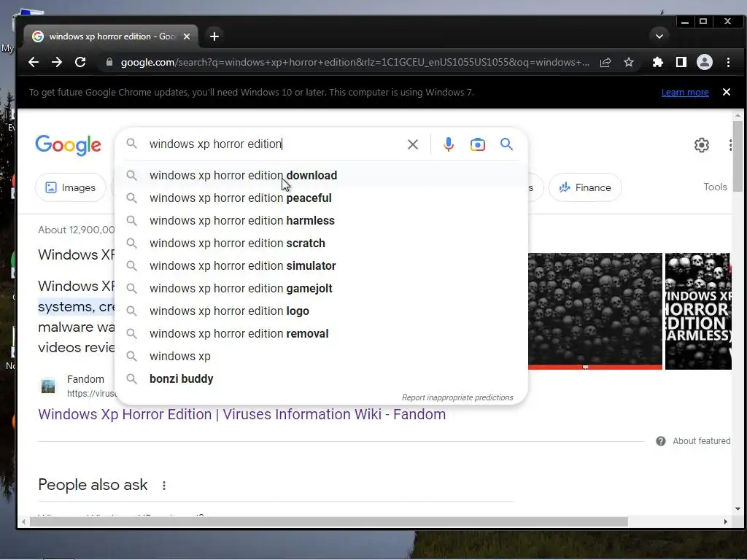
Task: Select suggestion 'windows xp horror edition simulator'
Action: [x=322, y=265]
